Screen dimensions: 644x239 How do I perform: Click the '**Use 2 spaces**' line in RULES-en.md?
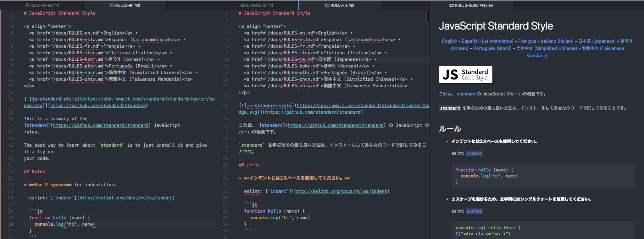(70, 185)
